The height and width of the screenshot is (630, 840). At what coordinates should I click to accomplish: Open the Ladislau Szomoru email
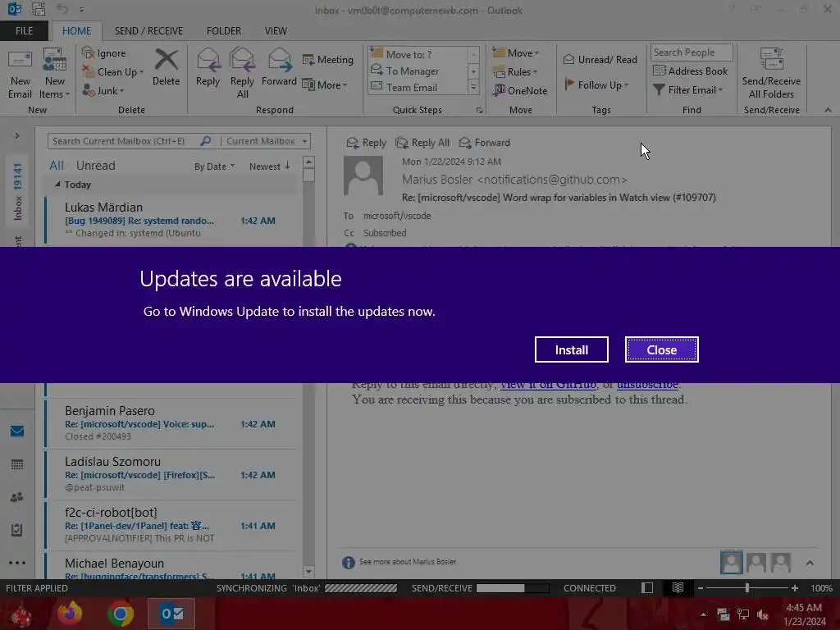pyautogui.click(x=171, y=474)
